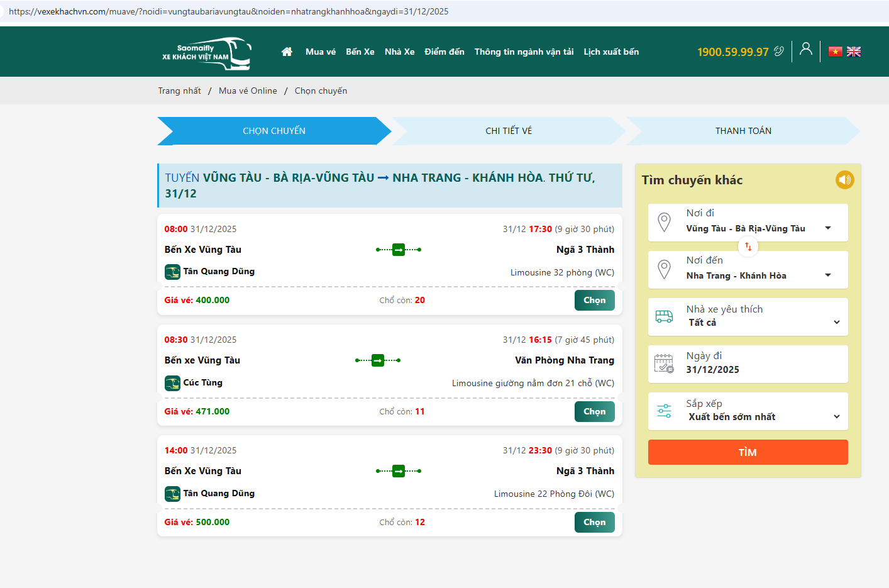Click the calendar icon next to Ngày đi

coord(664,363)
